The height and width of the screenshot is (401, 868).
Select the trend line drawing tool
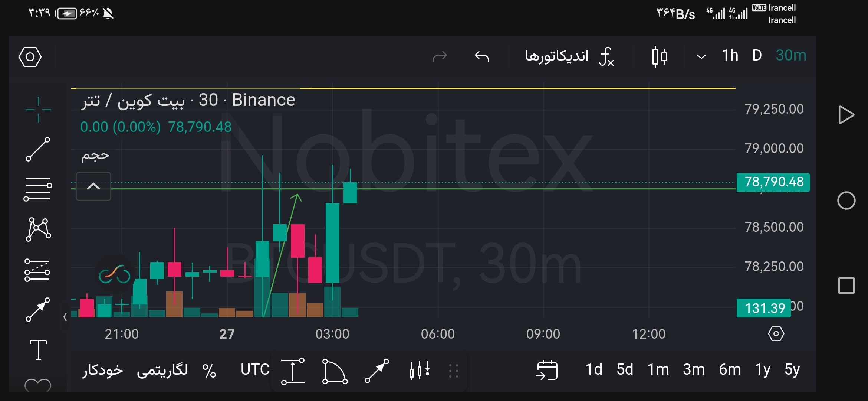pyautogui.click(x=38, y=149)
